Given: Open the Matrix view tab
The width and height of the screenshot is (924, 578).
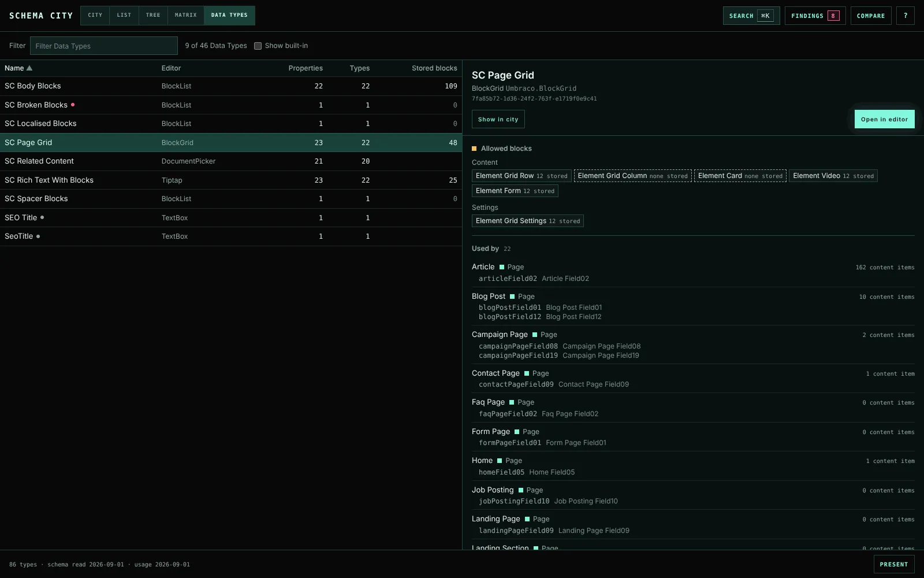Looking at the screenshot, I should (186, 16).
